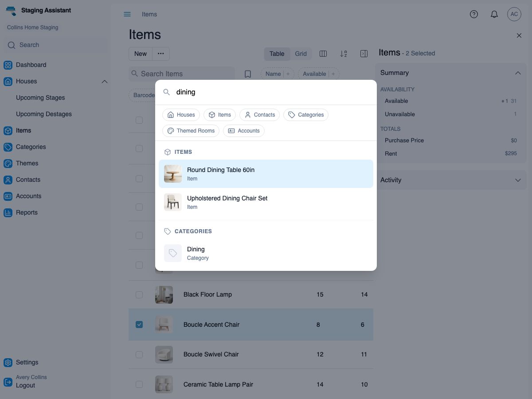Click the CATEGORIES section tag icon
The height and width of the screenshot is (399, 532).
coord(168,231)
